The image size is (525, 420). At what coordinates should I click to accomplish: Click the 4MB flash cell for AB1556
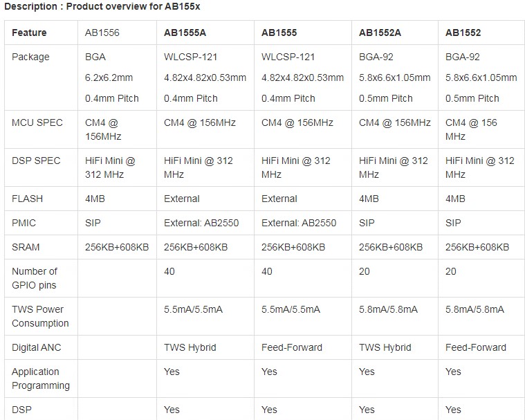pyautogui.click(x=95, y=199)
